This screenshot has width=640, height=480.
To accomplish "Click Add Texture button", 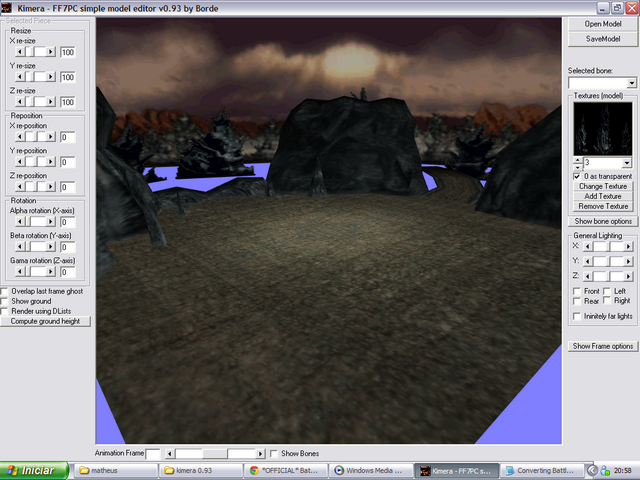I will 603,196.
